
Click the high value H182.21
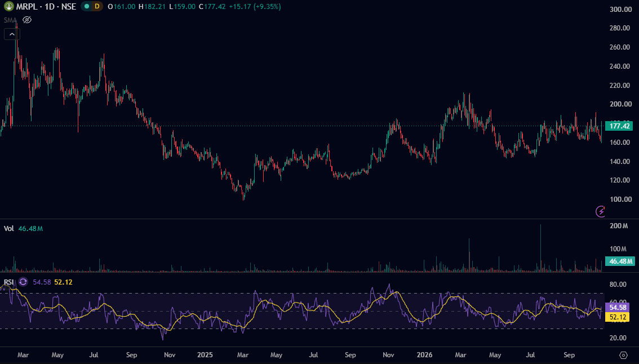[152, 7]
